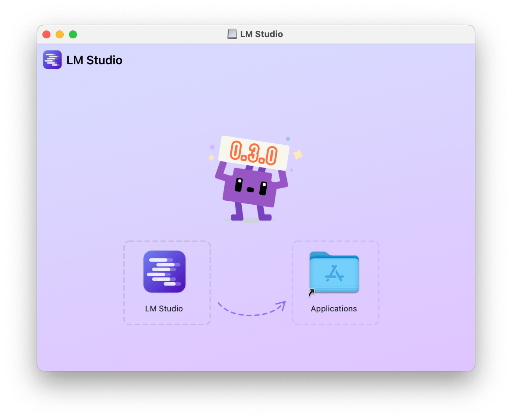Click the disk icon in the title bar
The width and height of the screenshot is (512, 420).
pos(232,34)
